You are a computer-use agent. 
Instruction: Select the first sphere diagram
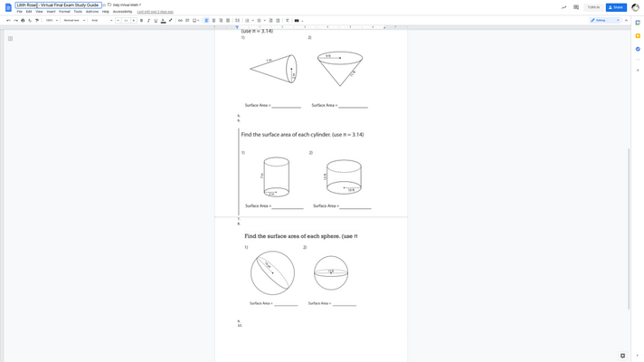(x=273, y=272)
